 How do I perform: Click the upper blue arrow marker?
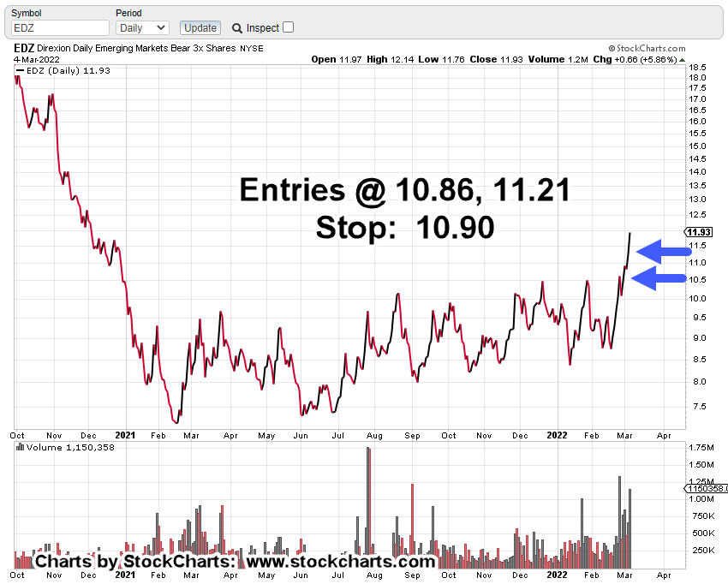(664, 250)
